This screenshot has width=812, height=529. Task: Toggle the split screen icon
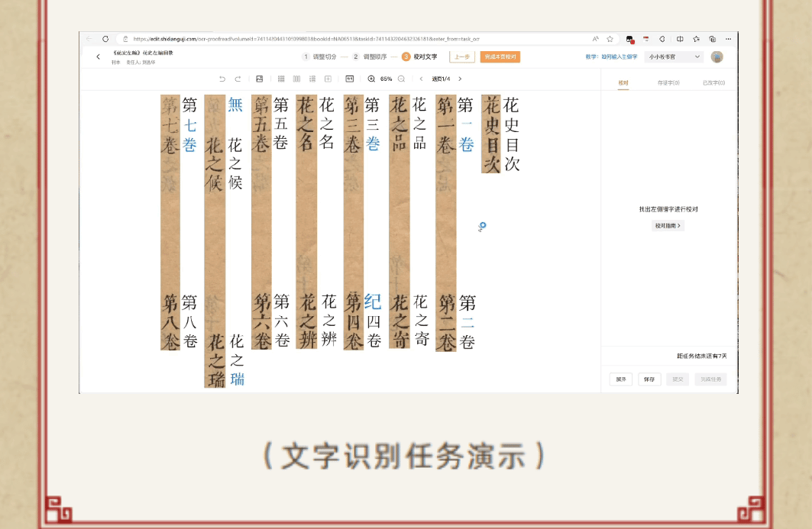point(679,39)
